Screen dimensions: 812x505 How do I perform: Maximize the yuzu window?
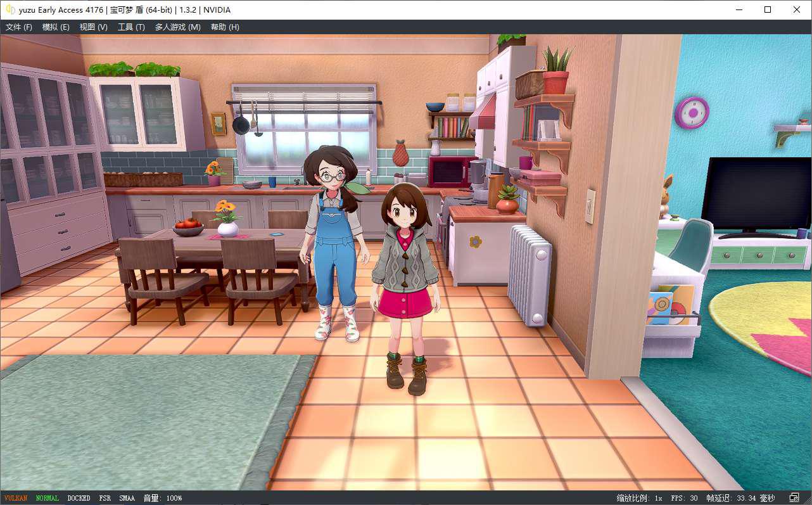coord(768,10)
